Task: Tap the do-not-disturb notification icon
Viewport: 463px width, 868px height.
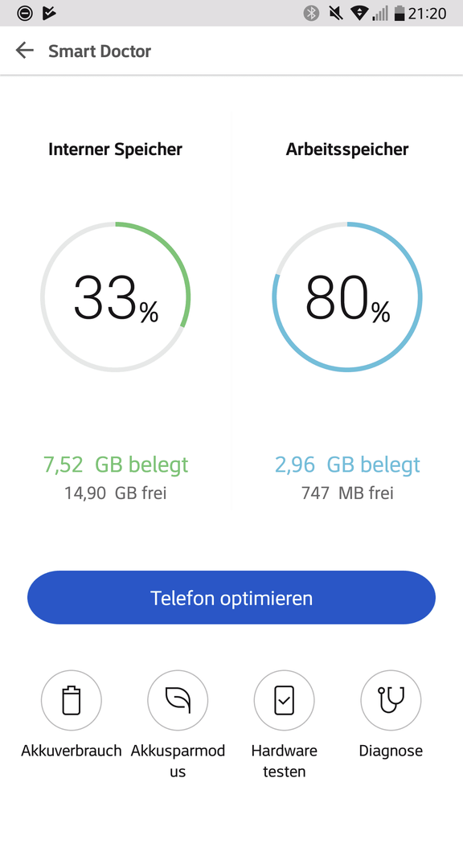Action: click(x=24, y=13)
